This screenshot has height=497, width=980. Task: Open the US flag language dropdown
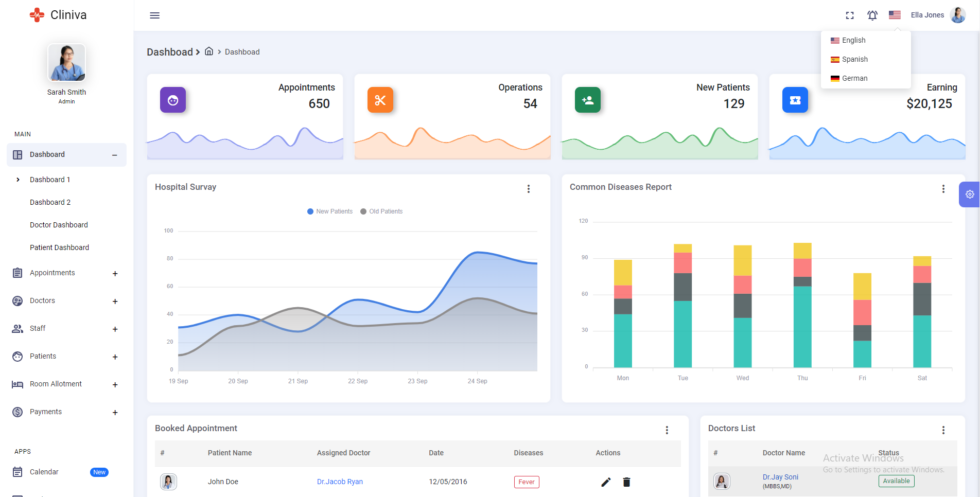pyautogui.click(x=895, y=15)
